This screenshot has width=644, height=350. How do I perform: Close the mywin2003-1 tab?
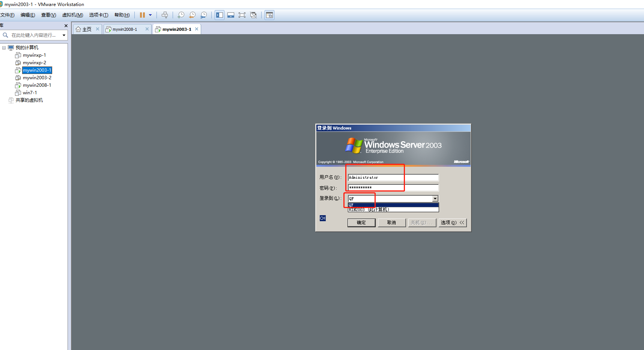197,29
